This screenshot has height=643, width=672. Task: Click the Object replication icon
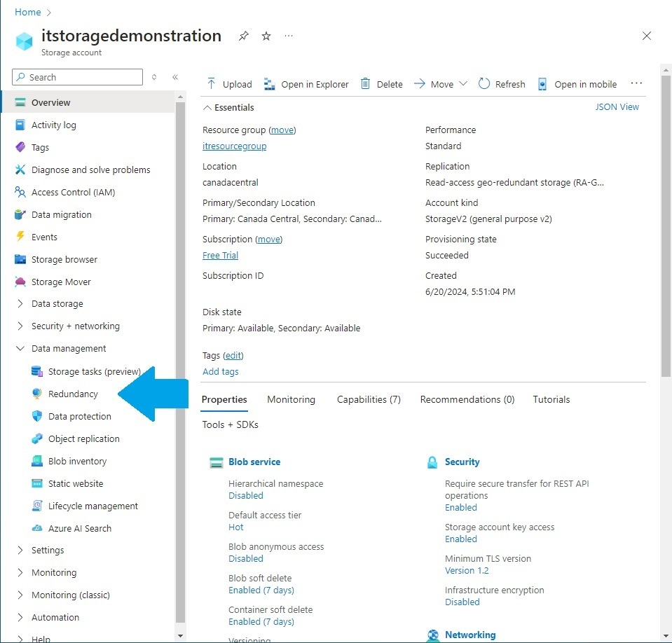37,438
